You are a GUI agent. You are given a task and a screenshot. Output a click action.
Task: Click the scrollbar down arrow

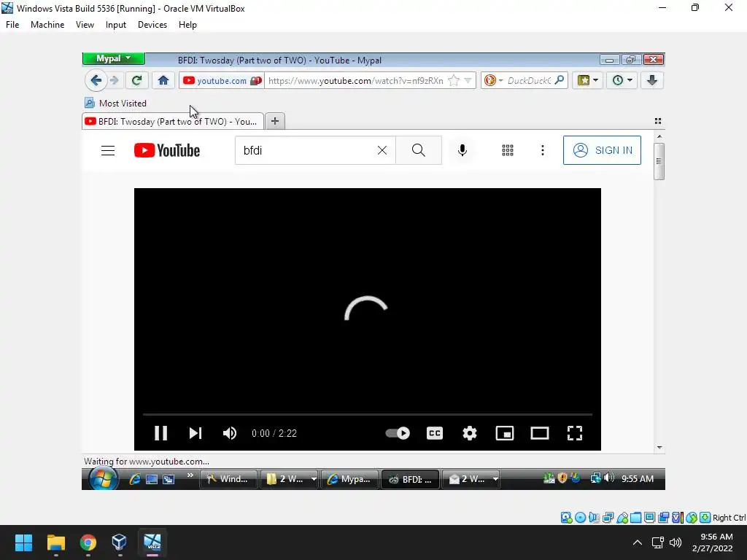coord(659,448)
